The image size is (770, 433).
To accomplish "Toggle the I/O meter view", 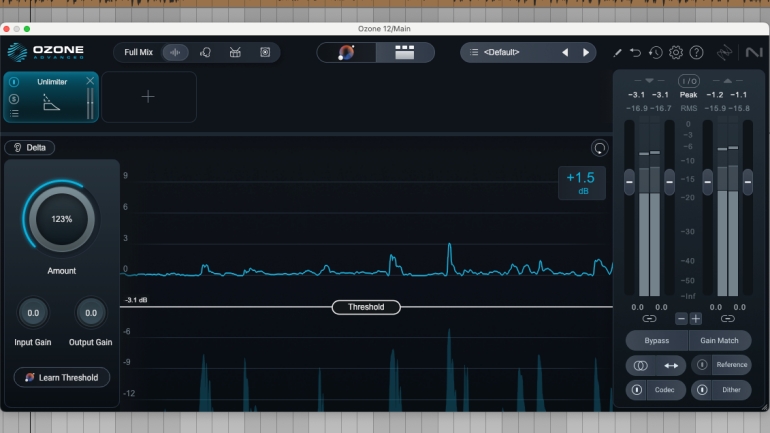I will [x=688, y=81].
